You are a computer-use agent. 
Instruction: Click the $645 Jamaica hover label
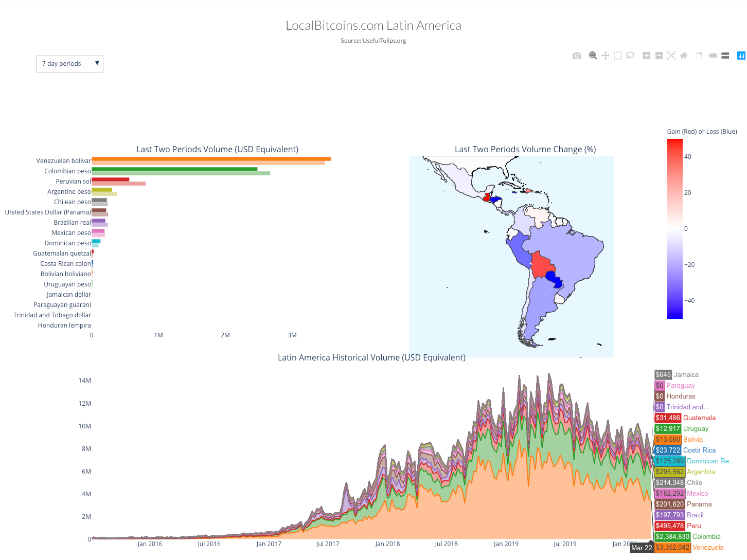(677, 375)
